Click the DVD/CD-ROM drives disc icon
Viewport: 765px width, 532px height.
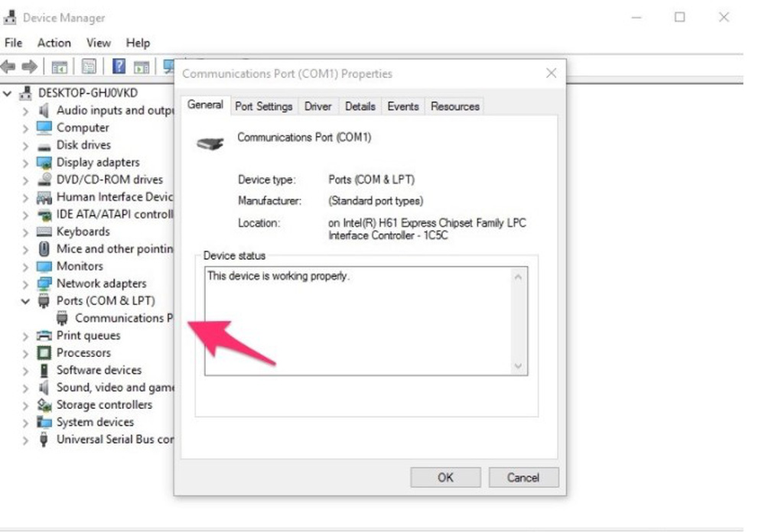click(x=44, y=180)
